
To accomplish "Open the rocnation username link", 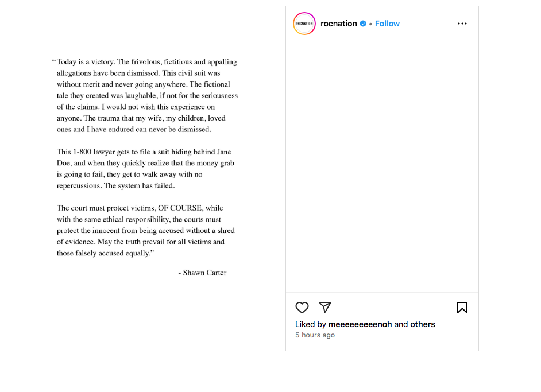I will click(x=339, y=24).
